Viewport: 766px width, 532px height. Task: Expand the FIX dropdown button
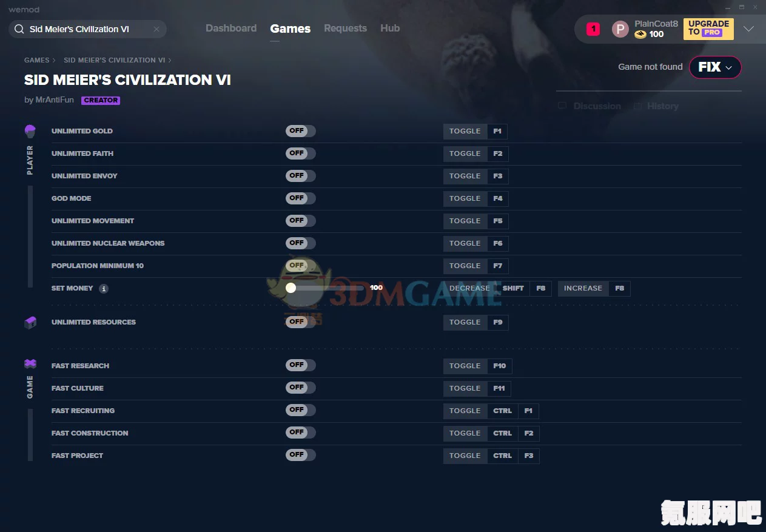(715, 67)
